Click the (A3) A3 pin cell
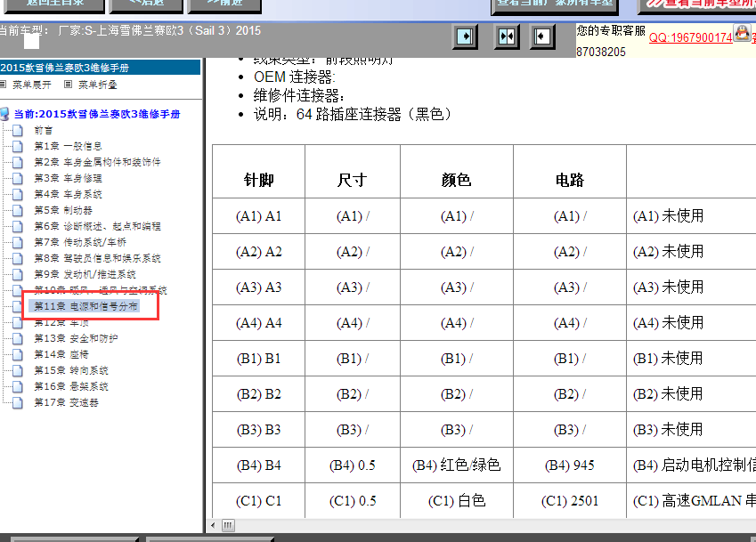Image resolution: width=756 pixels, height=542 pixels. click(259, 287)
